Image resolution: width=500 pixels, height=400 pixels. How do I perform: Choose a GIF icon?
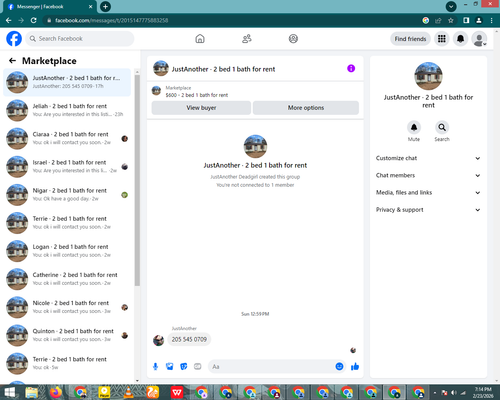[198, 367]
